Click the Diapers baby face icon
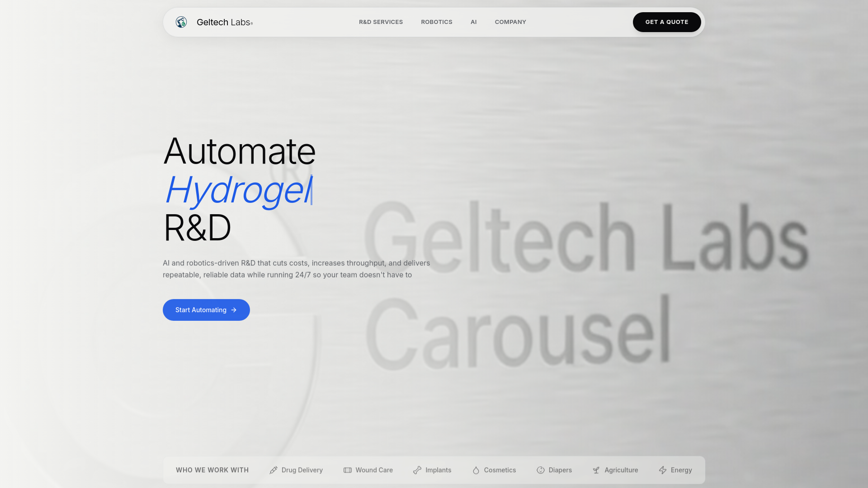This screenshot has height=488, width=868. pyautogui.click(x=541, y=470)
